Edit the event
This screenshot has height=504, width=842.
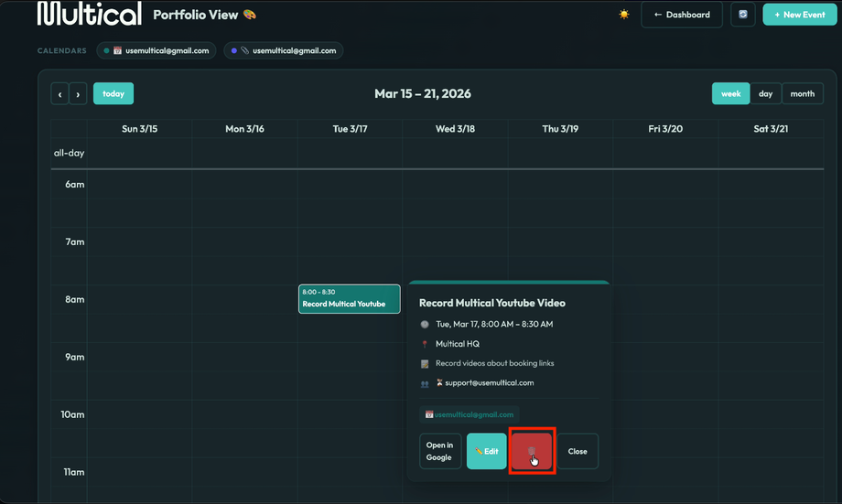[487, 451]
